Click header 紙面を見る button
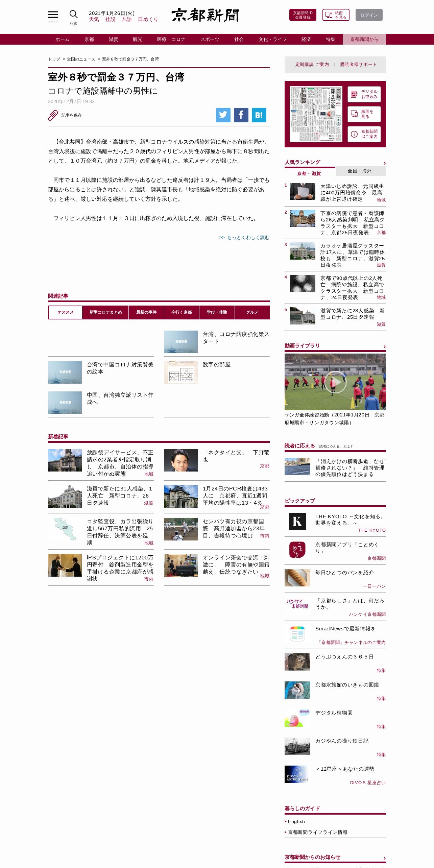434x868 pixels. [x=336, y=15]
